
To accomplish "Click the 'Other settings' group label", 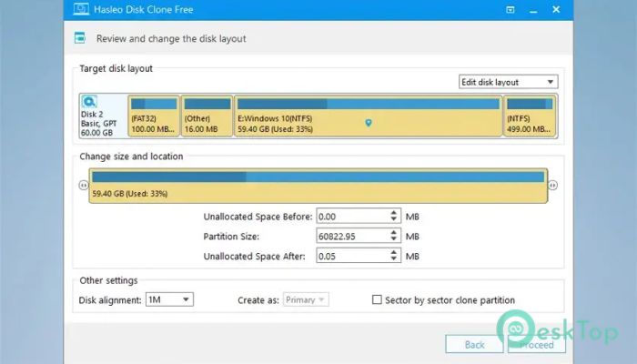I will (108, 280).
